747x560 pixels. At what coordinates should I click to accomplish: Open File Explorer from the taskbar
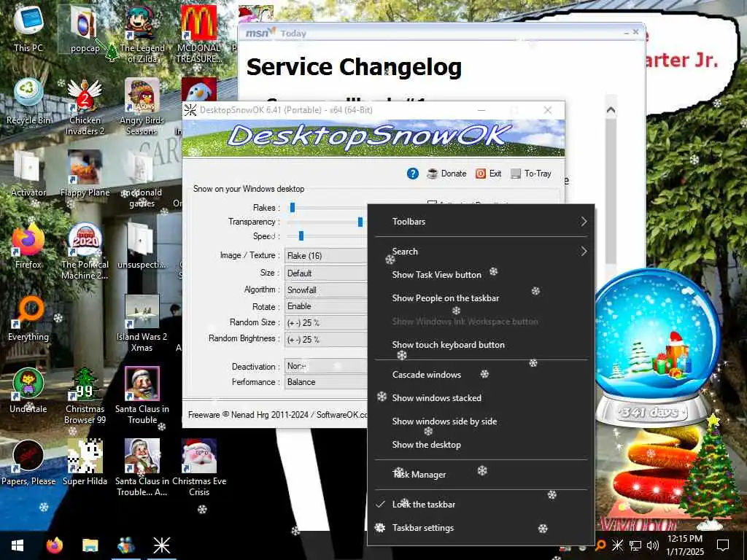(90, 545)
